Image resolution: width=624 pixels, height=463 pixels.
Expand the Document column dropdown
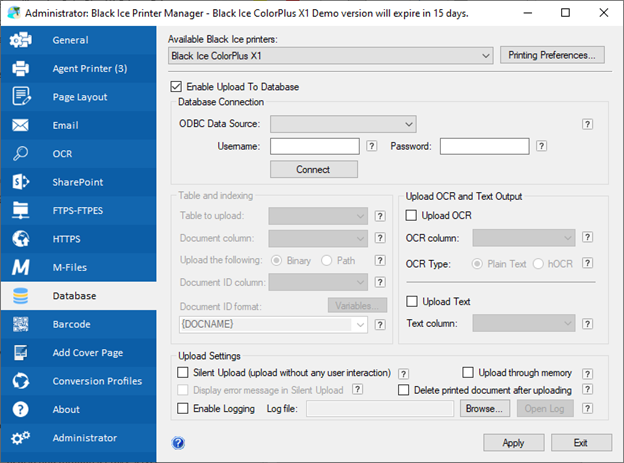tap(318, 238)
